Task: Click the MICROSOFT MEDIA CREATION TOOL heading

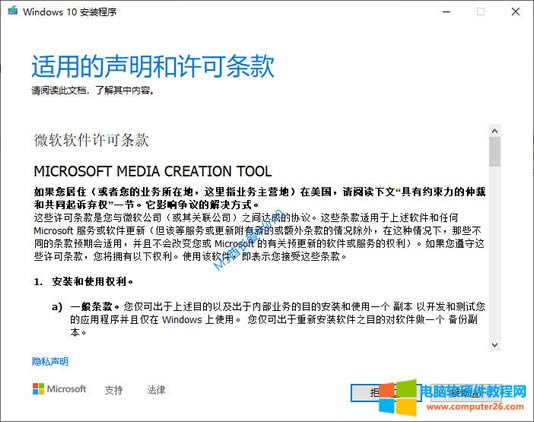Action: (153, 171)
